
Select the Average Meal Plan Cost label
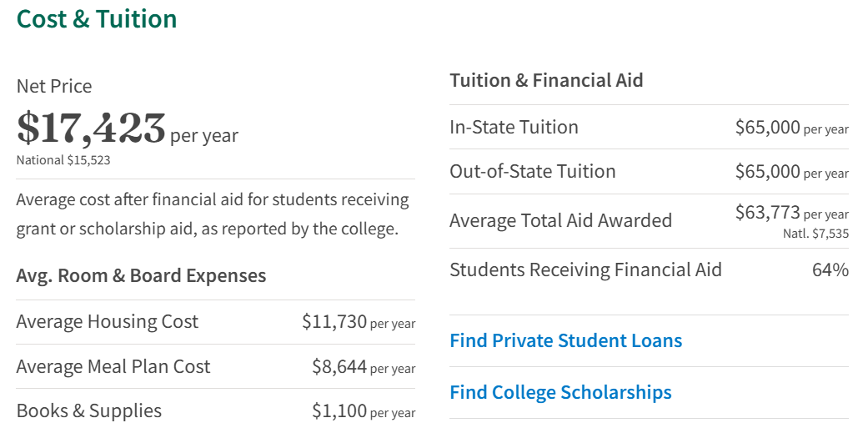click(x=113, y=366)
